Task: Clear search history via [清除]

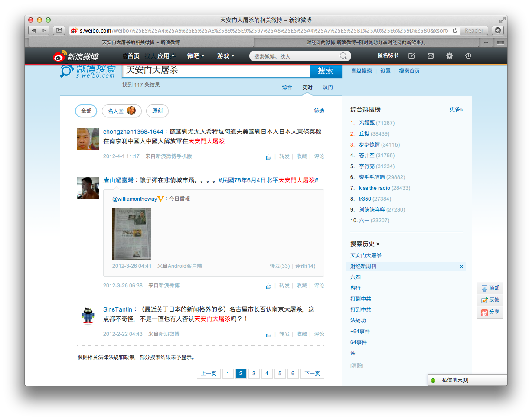Action: (357, 366)
